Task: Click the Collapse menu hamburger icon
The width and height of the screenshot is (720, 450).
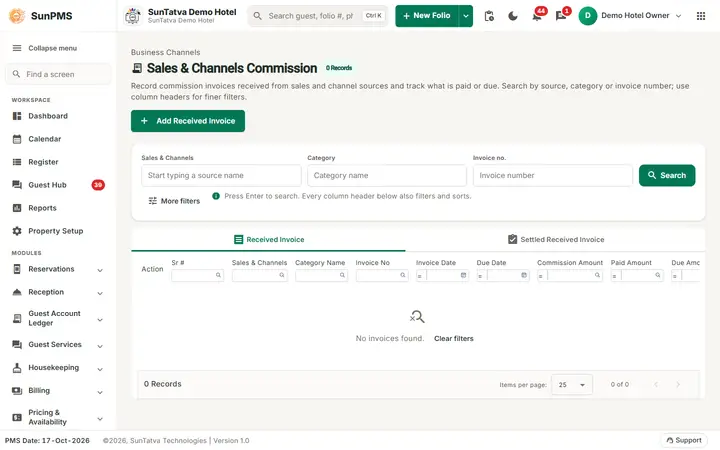Action: click(17, 48)
